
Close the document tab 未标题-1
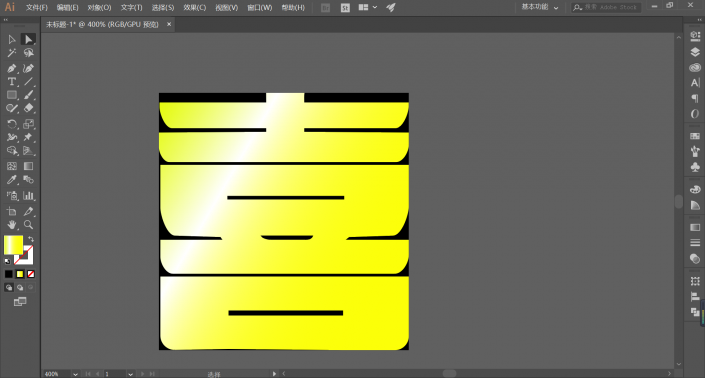point(169,24)
